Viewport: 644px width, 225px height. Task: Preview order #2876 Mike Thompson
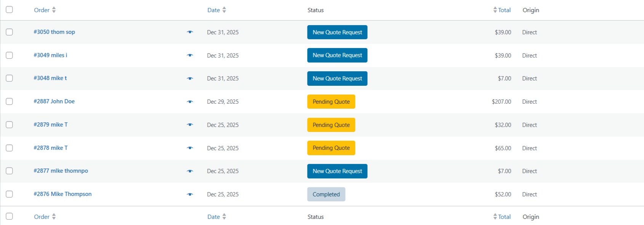[190, 194]
